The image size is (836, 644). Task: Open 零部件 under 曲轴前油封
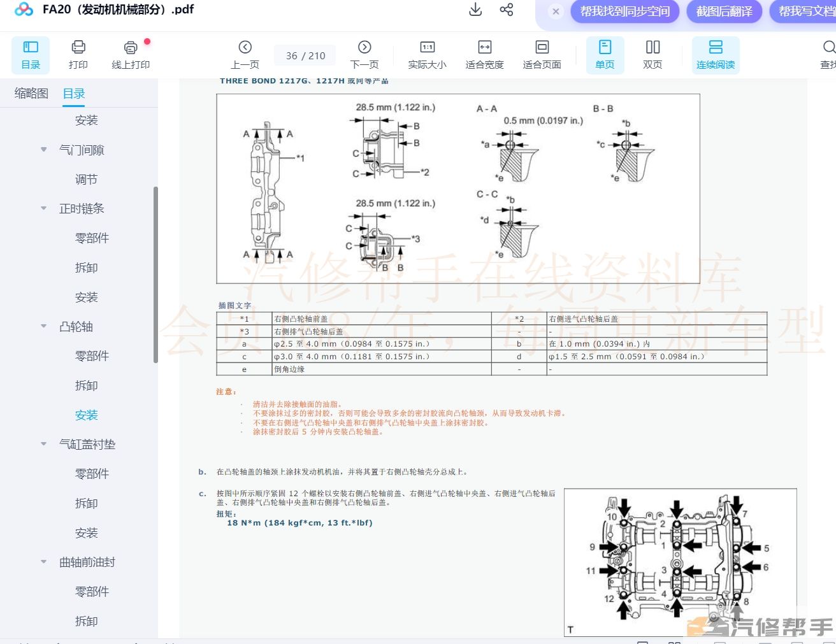92,591
